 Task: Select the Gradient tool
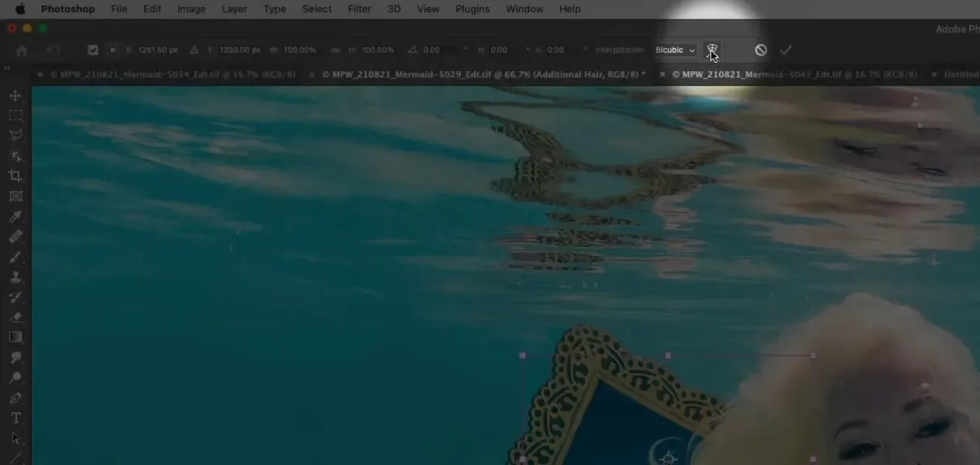click(15, 337)
